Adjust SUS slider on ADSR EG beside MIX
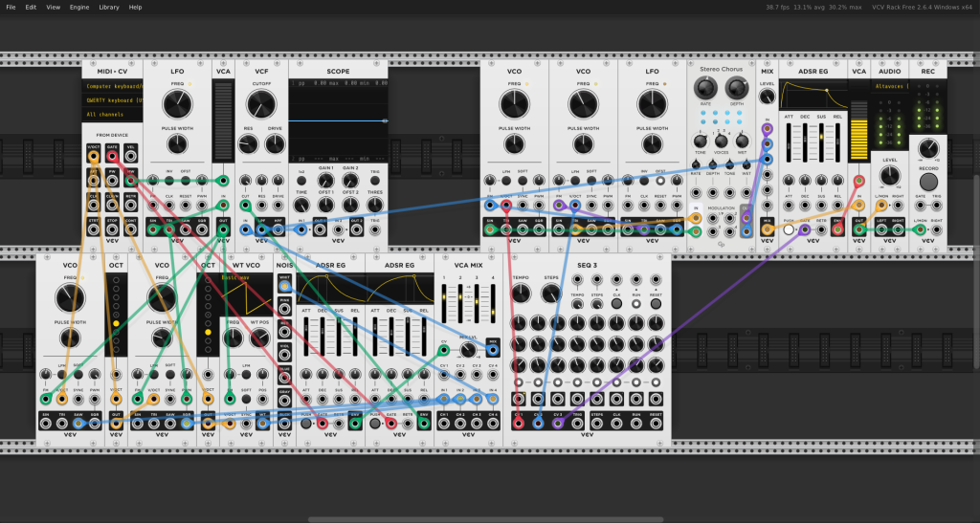This screenshot has width=980, height=523. tap(821, 142)
